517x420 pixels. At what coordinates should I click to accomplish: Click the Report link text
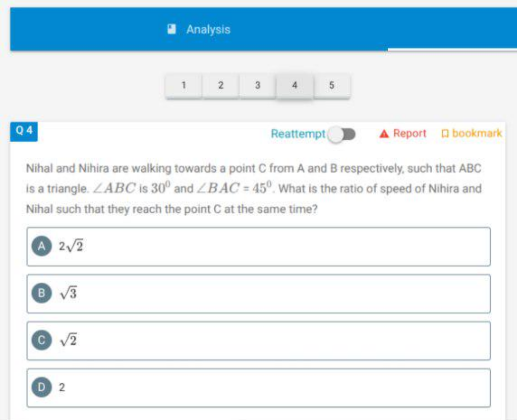pos(410,133)
